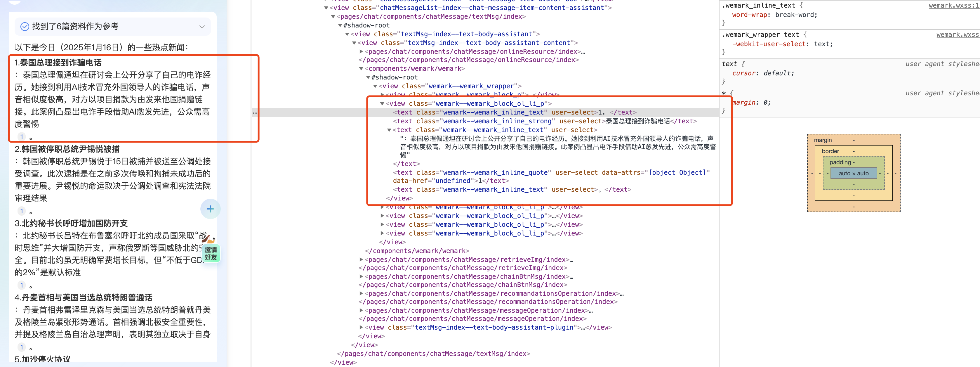Open wemark.wxss link for wemark_wrapper rule

[957, 35]
